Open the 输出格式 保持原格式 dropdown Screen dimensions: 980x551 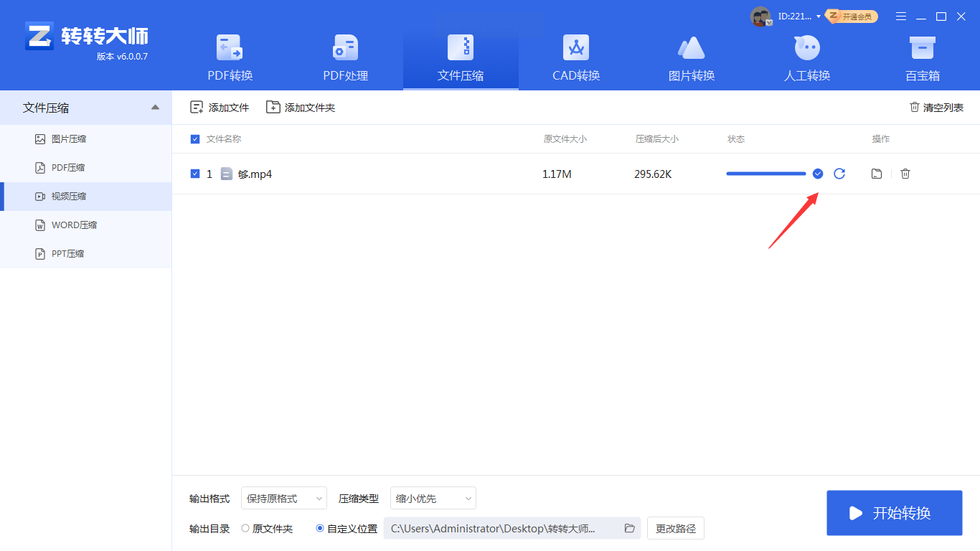click(284, 498)
